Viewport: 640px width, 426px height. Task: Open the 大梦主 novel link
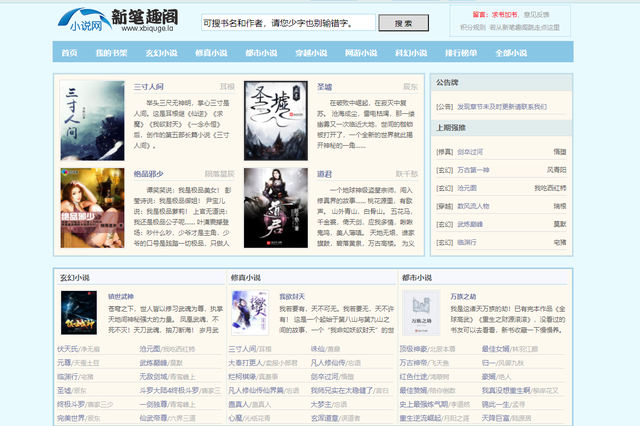(x=320, y=404)
